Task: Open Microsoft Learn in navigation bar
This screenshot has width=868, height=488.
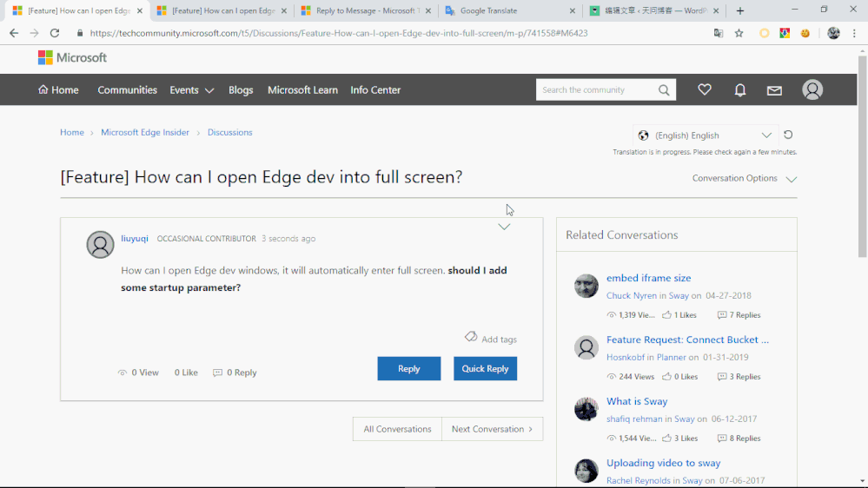Action: tap(303, 89)
